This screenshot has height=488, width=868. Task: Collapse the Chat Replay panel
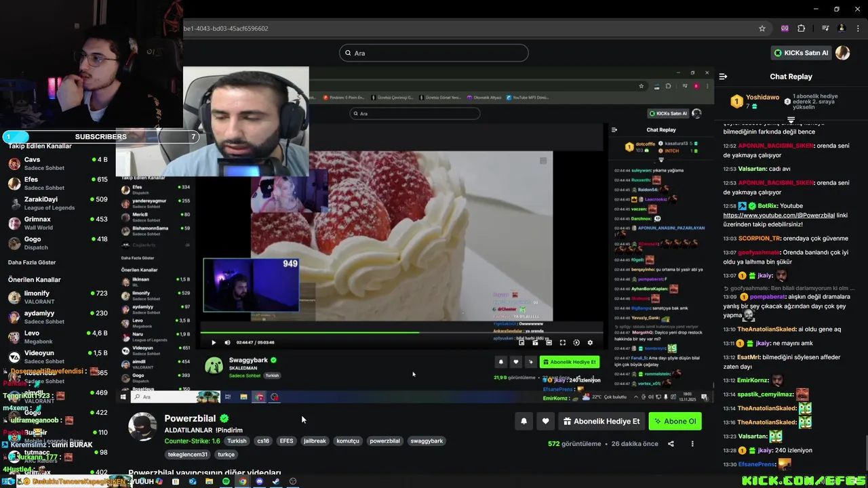(723, 77)
